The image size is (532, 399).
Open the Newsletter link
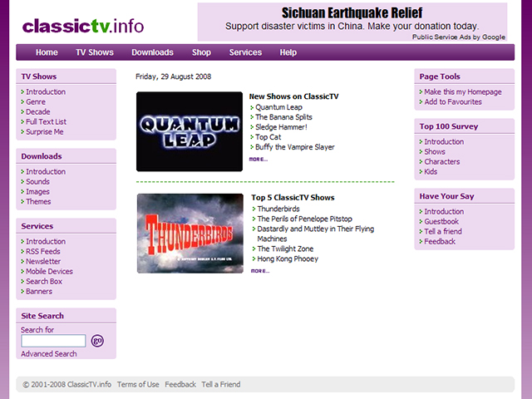pos(43,262)
